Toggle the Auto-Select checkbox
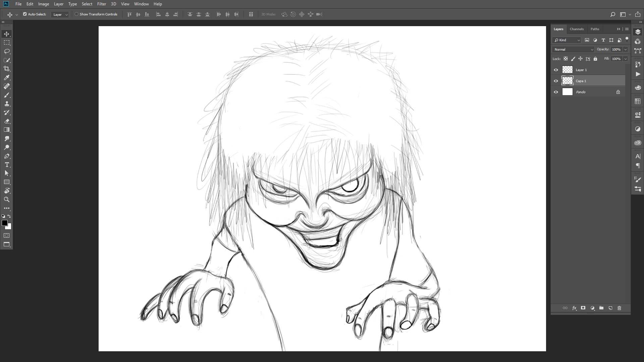The width and height of the screenshot is (644, 362). [25, 14]
